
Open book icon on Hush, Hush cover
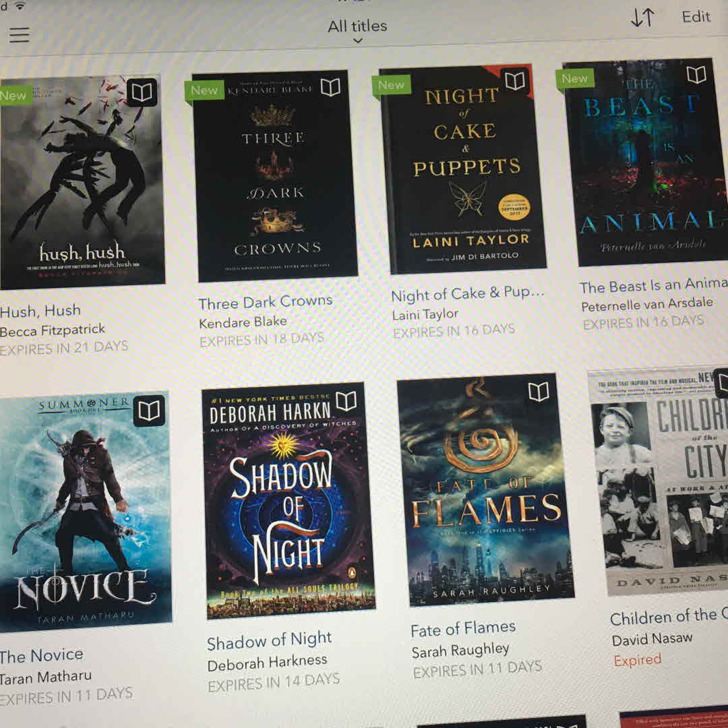pos(142,92)
